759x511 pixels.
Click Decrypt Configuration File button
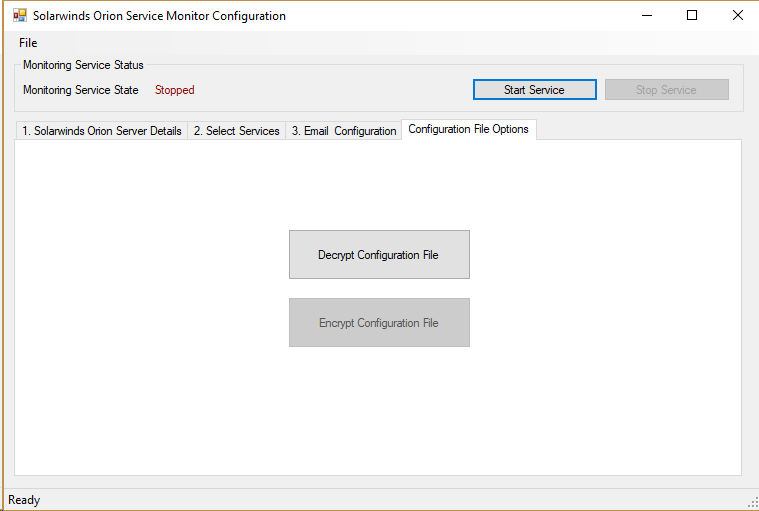pos(379,255)
